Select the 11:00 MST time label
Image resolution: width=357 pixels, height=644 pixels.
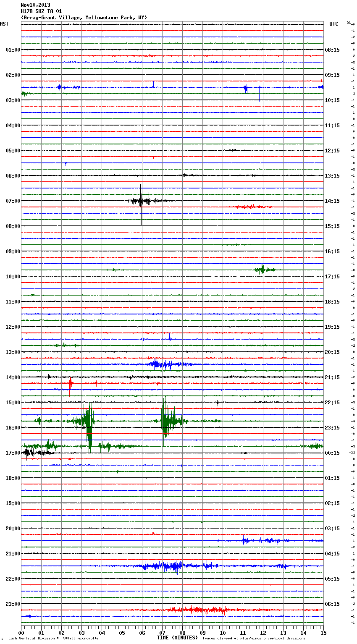coord(13,302)
